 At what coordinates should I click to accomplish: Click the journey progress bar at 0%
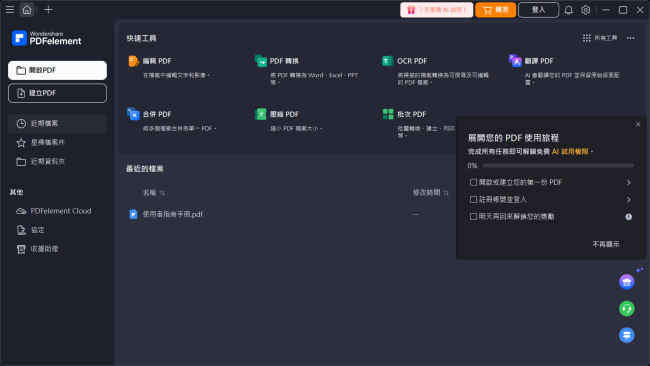pyautogui.click(x=558, y=166)
